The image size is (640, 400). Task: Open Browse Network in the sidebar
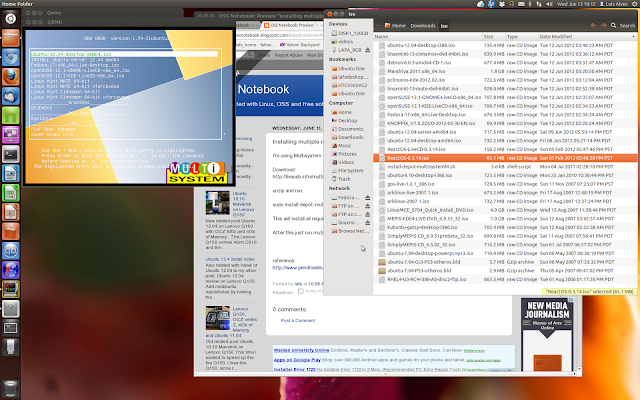point(349,231)
